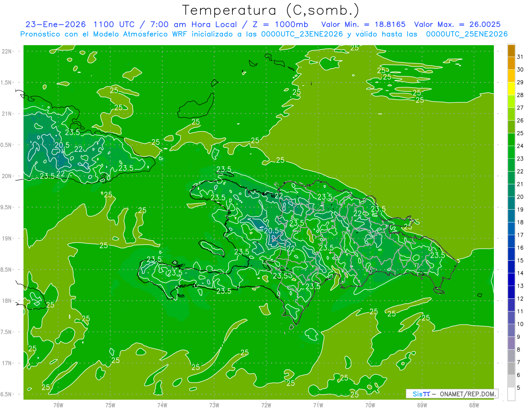The height and width of the screenshot is (411, 532).
Task: Click the color scale value "7"
Action: [519, 362]
